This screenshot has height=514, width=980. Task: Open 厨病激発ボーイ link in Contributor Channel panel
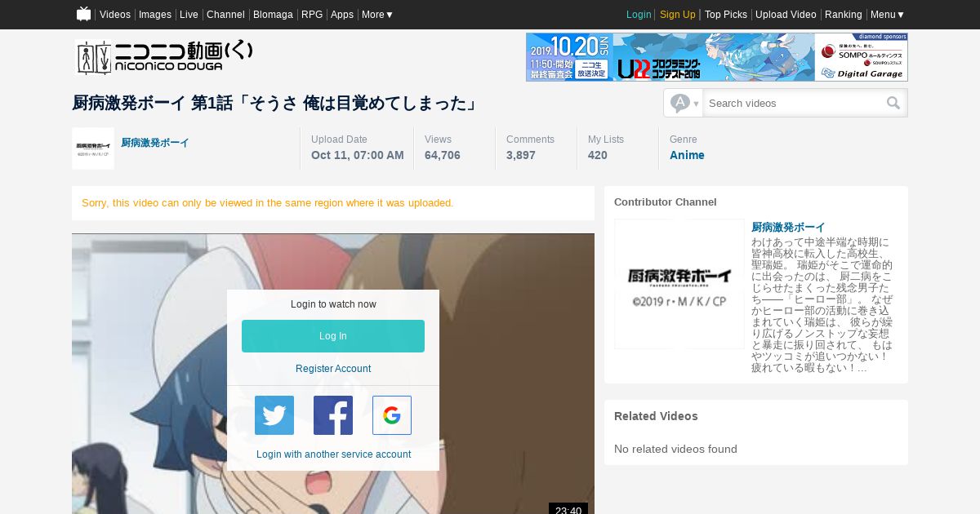click(x=788, y=227)
